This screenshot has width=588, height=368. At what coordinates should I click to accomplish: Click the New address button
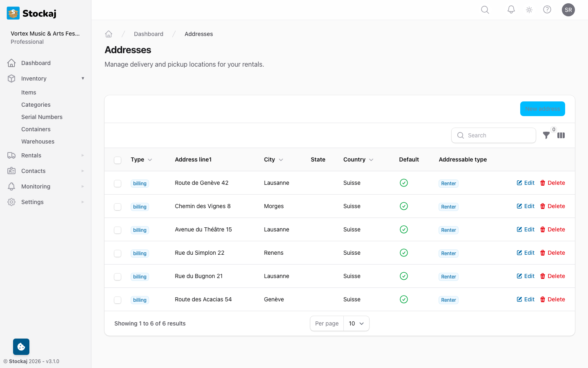[542, 108]
